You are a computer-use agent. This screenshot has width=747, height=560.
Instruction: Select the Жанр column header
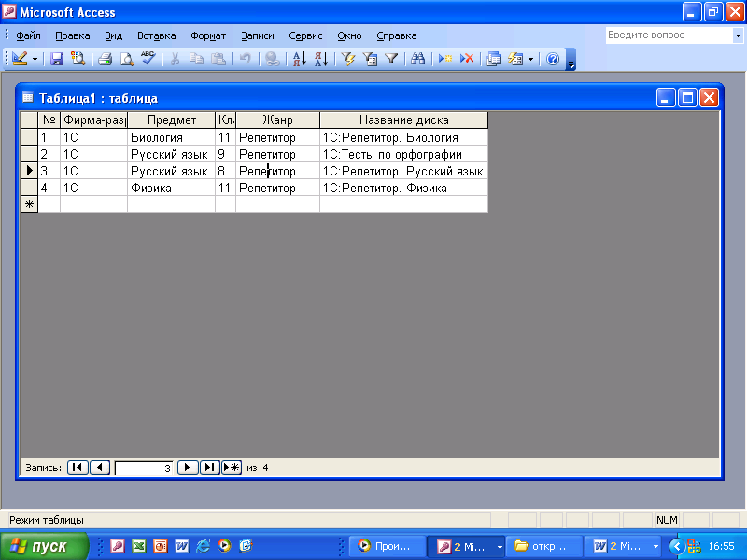click(277, 120)
